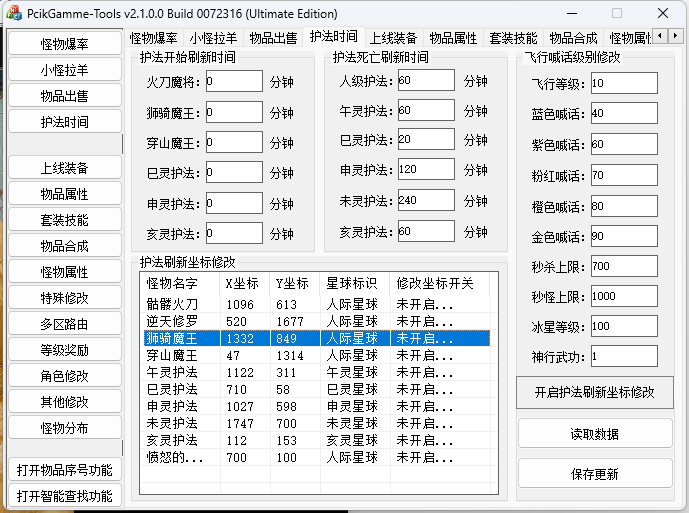Click the 物品属性 sidebar button

click(x=65, y=193)
